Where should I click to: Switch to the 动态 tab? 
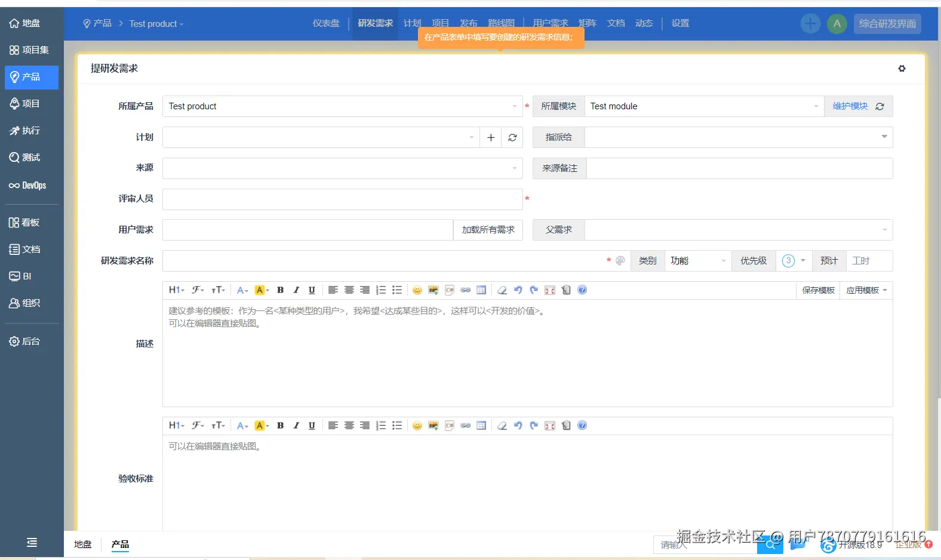tap(644, 23)
